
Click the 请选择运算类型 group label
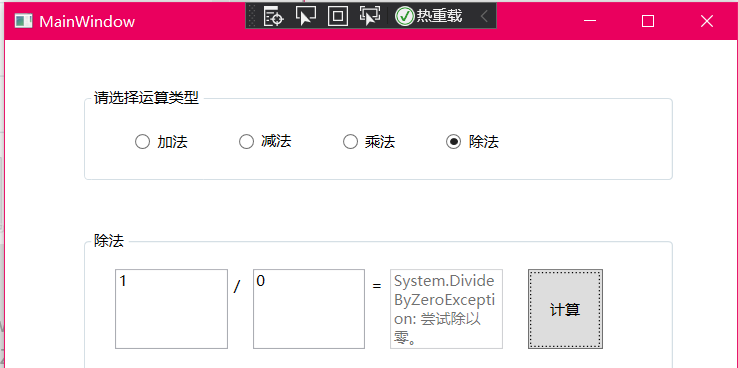pos(146,98)
